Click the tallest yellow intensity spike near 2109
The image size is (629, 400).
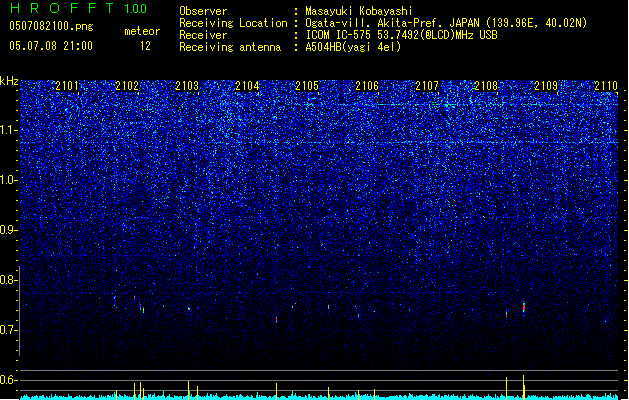point(523,387)
